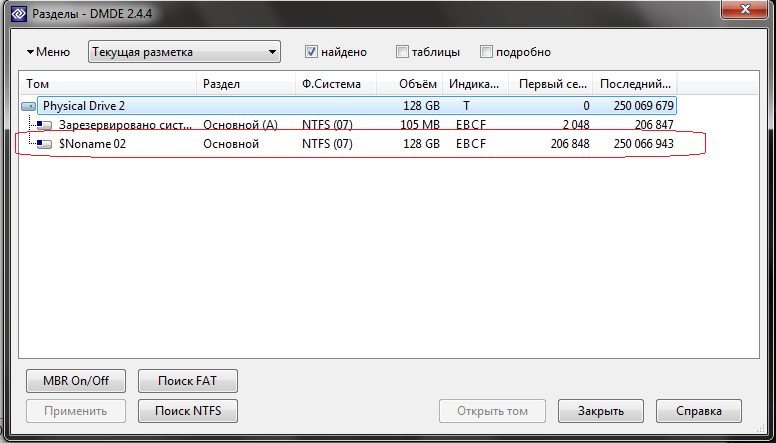Click the 206 847 last sector value

[x=654, y=125]
